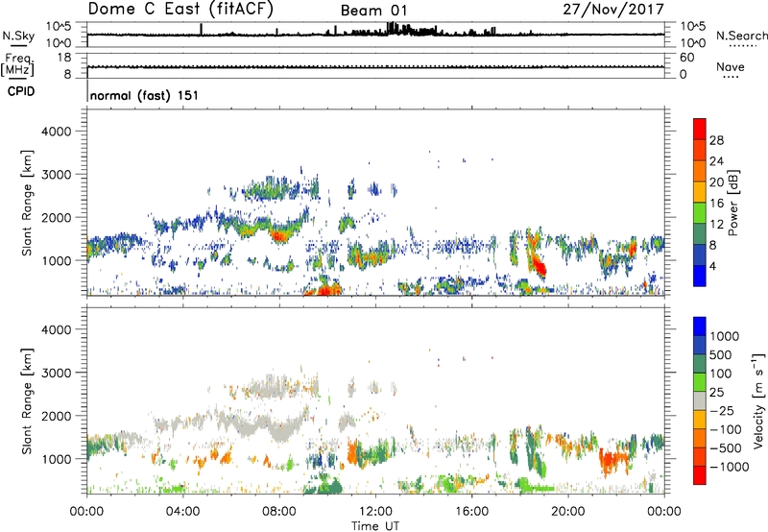Click the "3000" tick of the velocity panel
Image resolution: width=768 pixels, height=532 pixels.
tap(57, 373)
